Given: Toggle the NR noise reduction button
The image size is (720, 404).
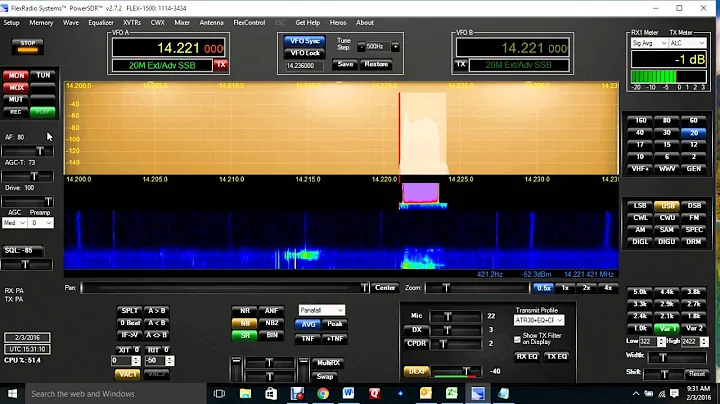Looking at the screenshot, I should point(245,311).
